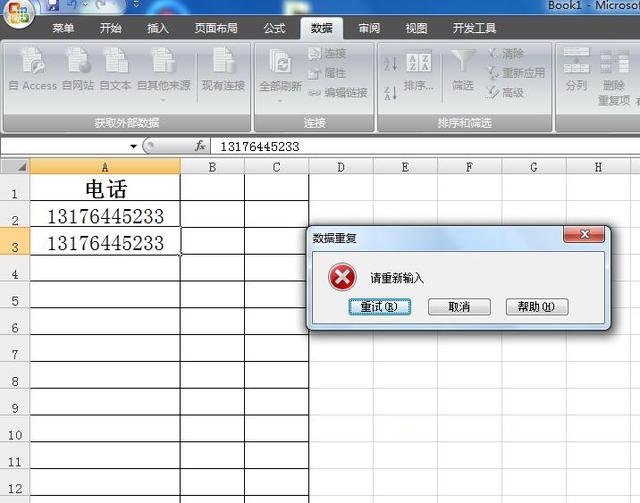The height and width of the screenshot is (503, 640).
Task: Close the 数据重复 dialog
Action: pyautogui.click(x=584, y=234)
